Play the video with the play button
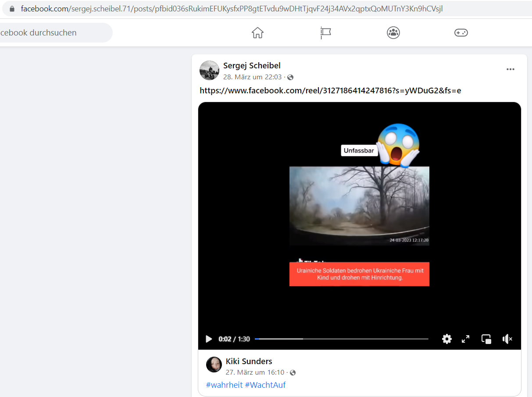Screen dimensions: 532x397 point(209,339)
